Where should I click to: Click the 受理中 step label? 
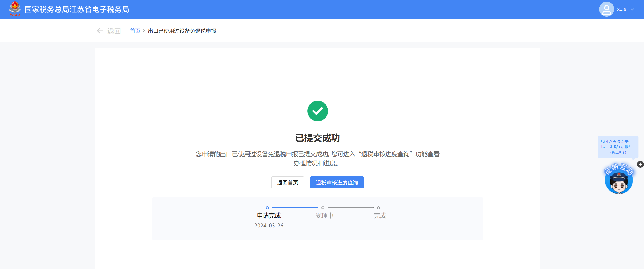click(324, 215)
